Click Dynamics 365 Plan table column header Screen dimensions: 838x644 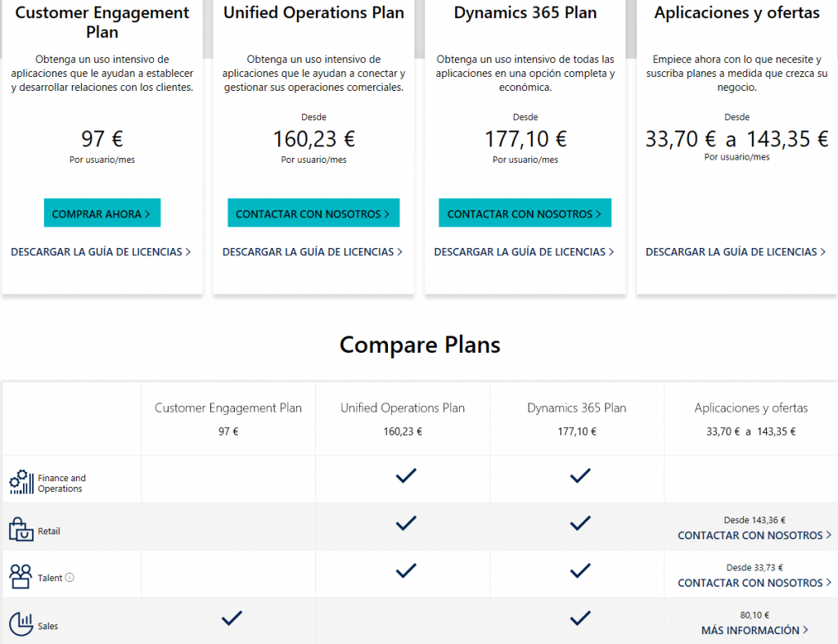577,408
